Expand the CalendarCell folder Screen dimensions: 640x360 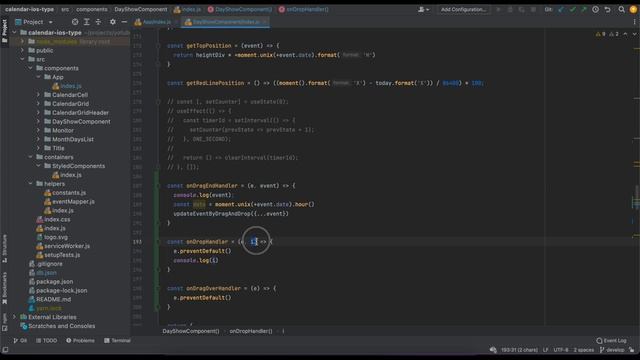39,95
